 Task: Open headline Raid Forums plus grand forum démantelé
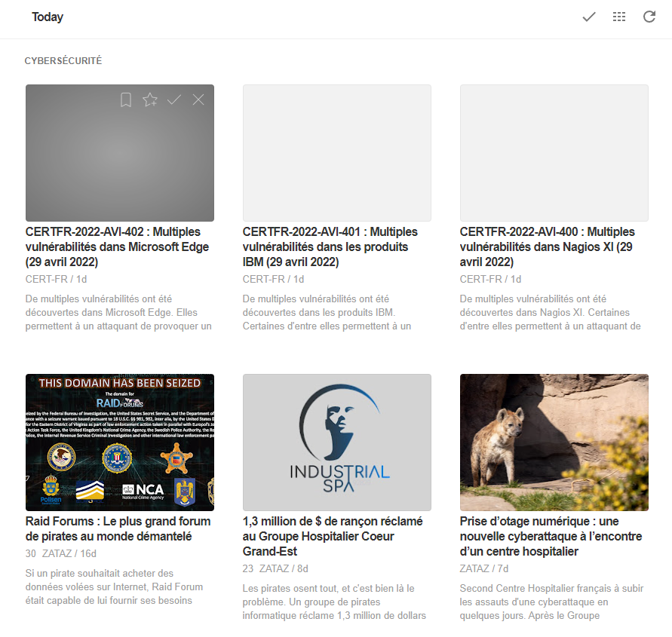[x=118, y=528]
